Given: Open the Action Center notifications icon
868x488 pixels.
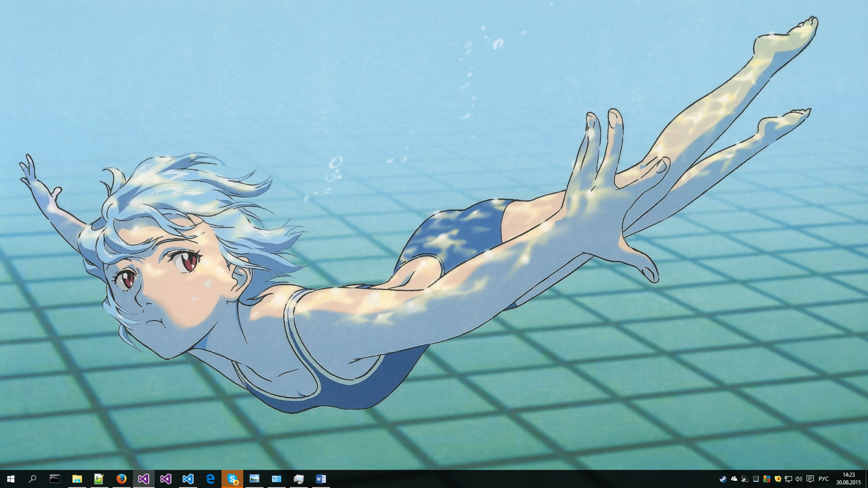Looking at the screenshot, I should 810,479.
